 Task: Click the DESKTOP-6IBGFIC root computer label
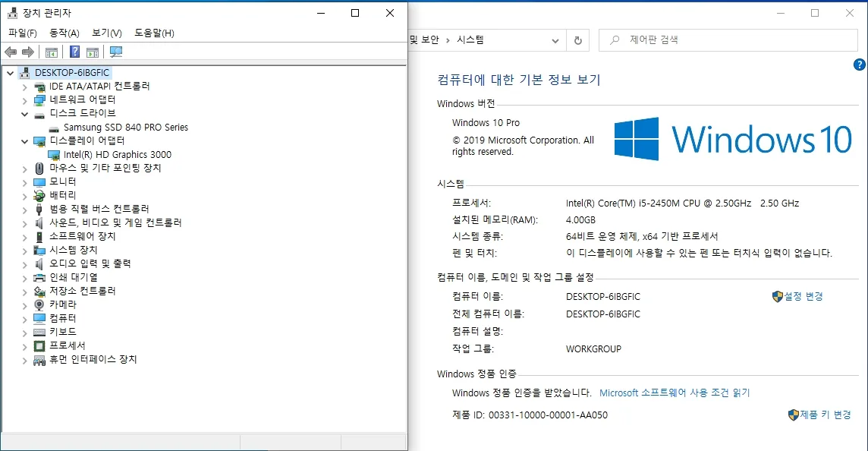tap(72, 73)
